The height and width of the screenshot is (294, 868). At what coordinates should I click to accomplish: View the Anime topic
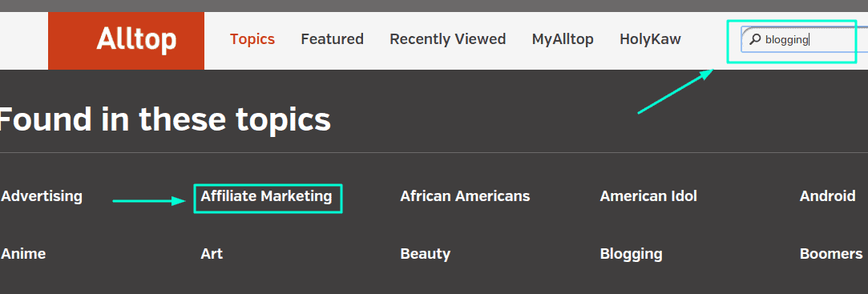coord(23,254)
